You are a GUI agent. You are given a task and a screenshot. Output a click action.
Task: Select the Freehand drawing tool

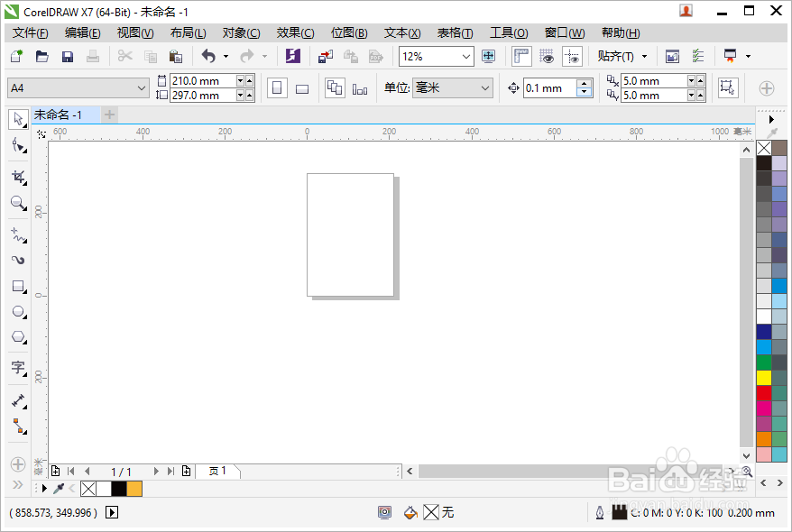point(19,234)
